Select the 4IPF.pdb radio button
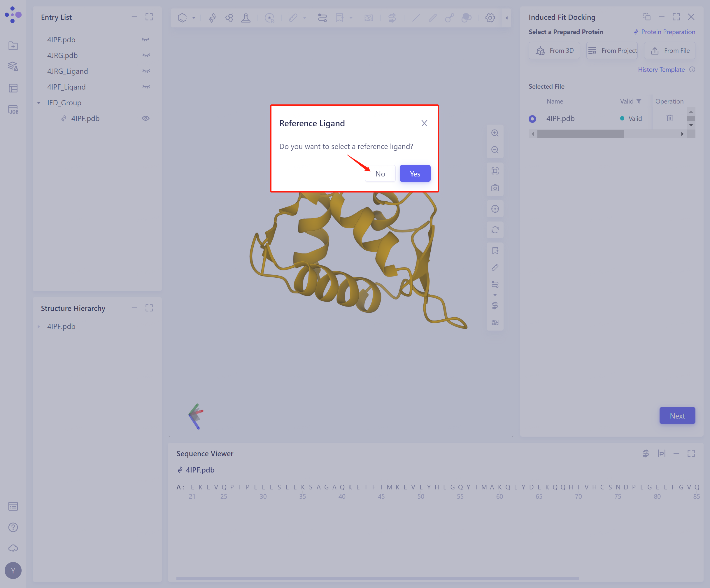 pyautogui.click(x=532, y=119)
